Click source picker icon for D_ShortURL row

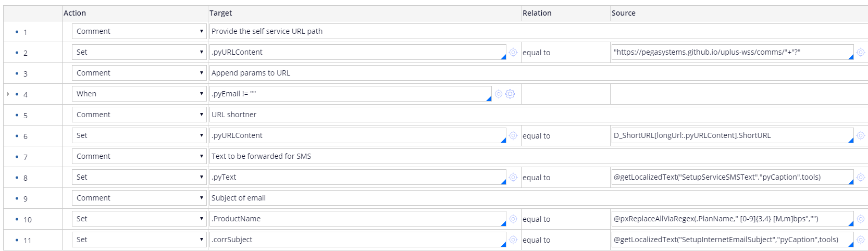coord(861,135)
